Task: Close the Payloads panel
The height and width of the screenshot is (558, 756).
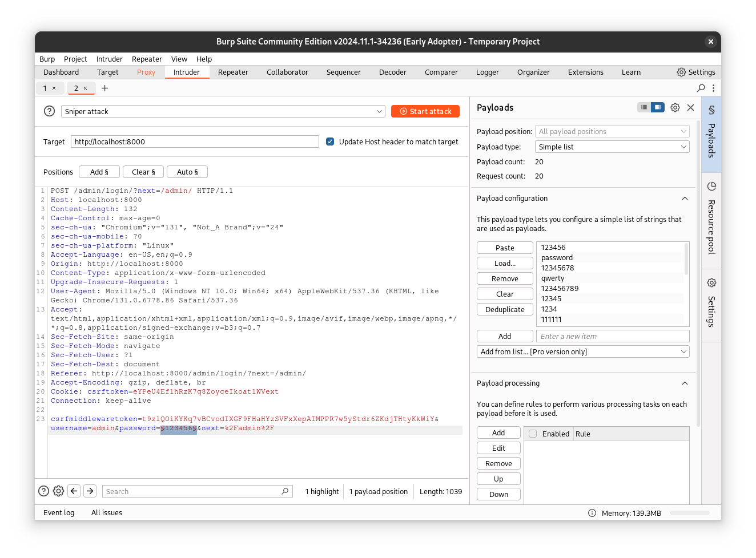Action: click(x=690, y=107)
